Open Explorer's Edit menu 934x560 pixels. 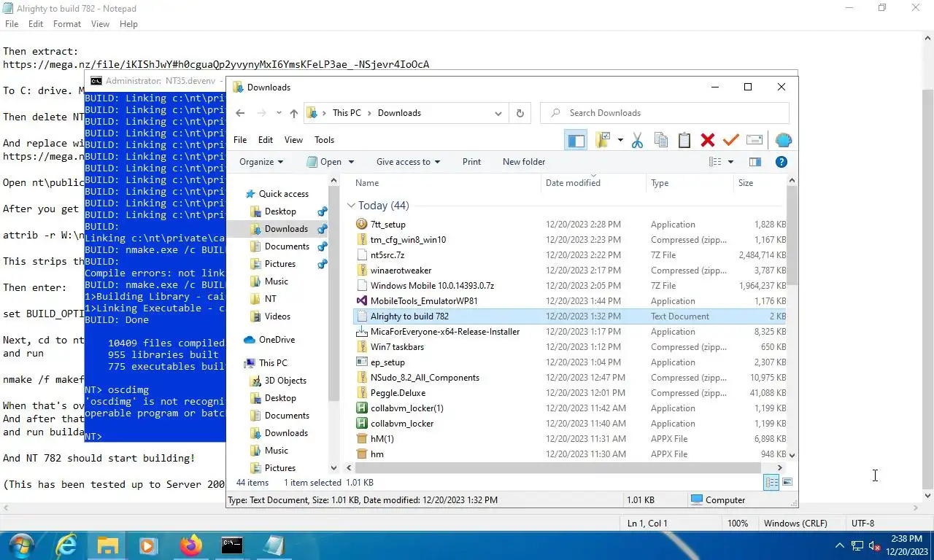[266, 140]
